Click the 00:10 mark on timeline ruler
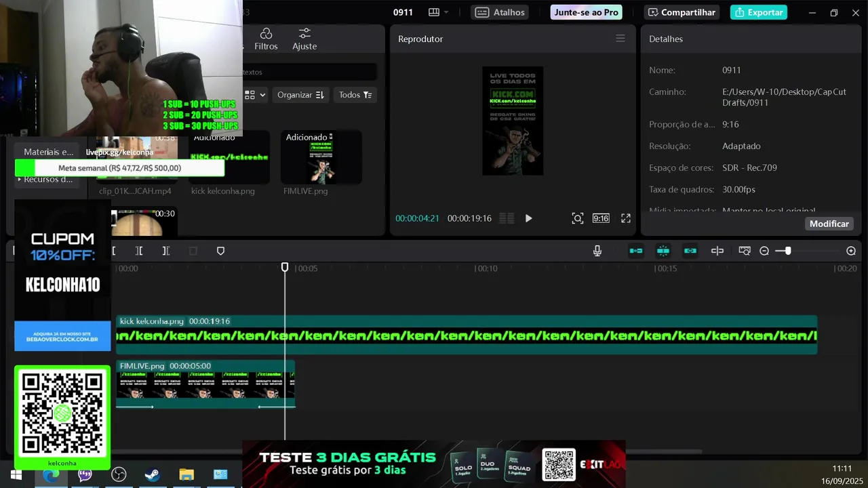Screen dimensions: 868x488 click(486, 268)
